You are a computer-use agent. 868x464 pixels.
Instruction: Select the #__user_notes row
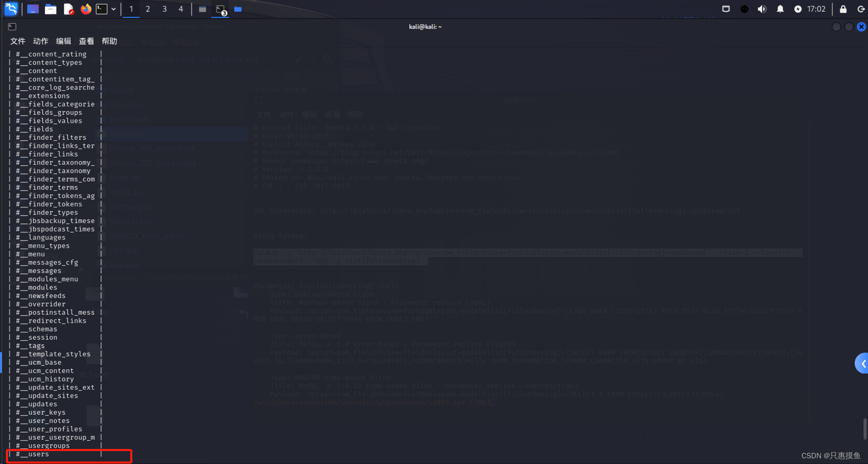(x=56, y=421)
